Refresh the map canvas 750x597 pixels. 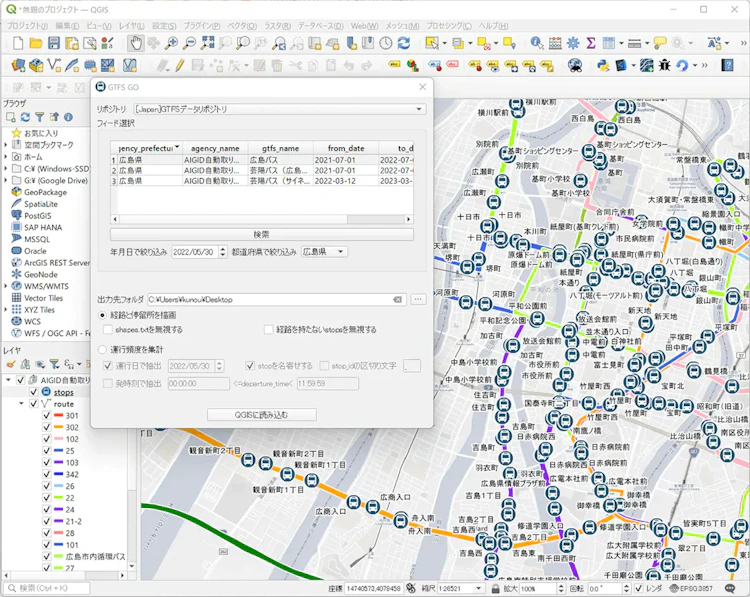404,44
